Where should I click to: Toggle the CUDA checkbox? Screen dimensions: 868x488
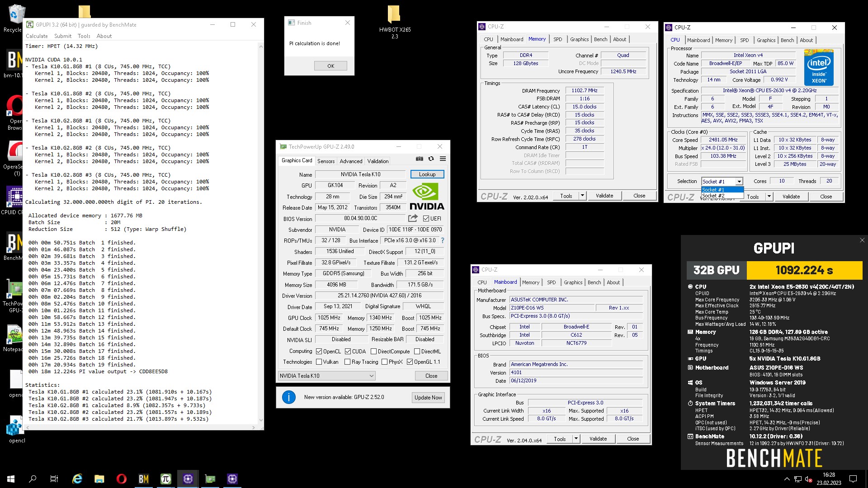pos(348,352)
